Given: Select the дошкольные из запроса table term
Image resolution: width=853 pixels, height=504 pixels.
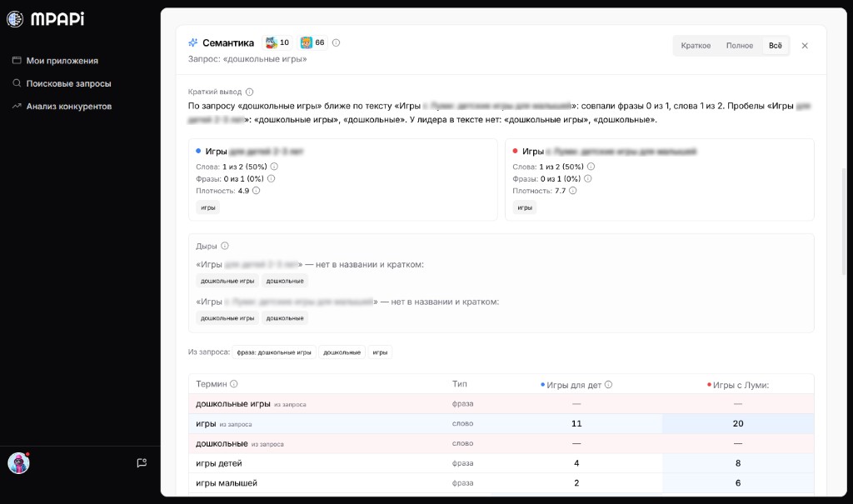Looking at the screenshot, I should pyautogui.click(x=222, y=443).
